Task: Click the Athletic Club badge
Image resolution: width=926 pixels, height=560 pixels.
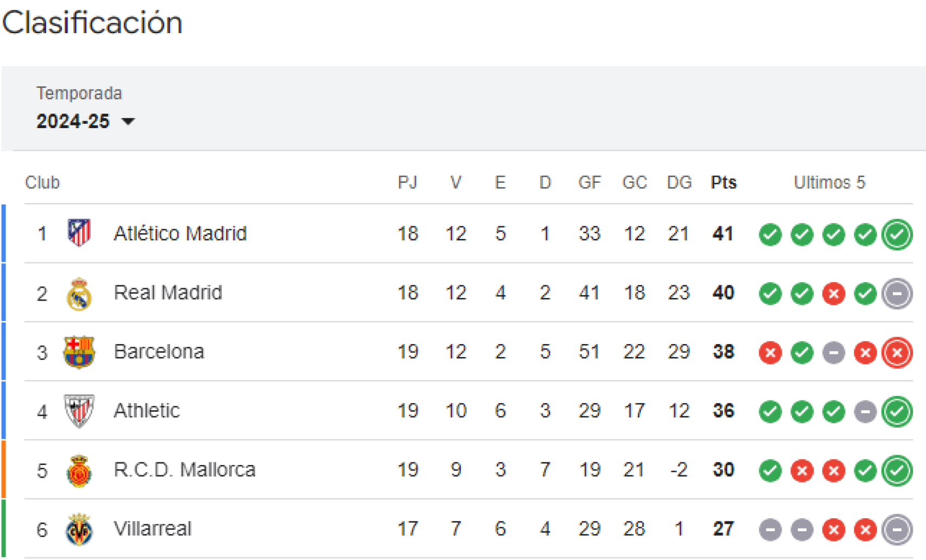Action: click(x=79, y=411)
